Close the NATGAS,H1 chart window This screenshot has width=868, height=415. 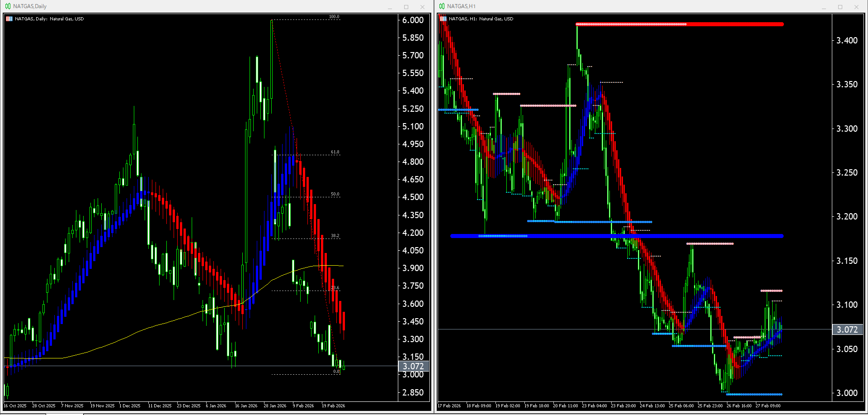point(856,7)
